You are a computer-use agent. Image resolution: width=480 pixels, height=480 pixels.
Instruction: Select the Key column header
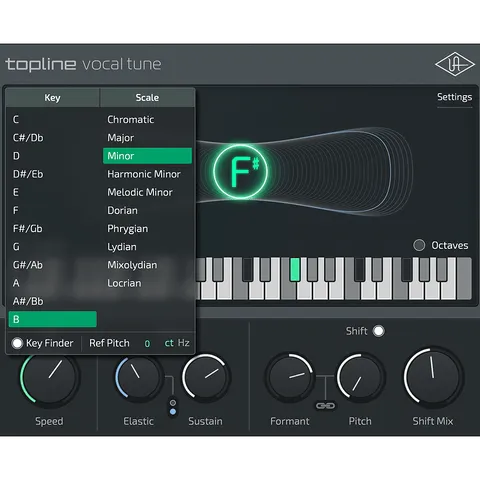click(x=52, y=97)
